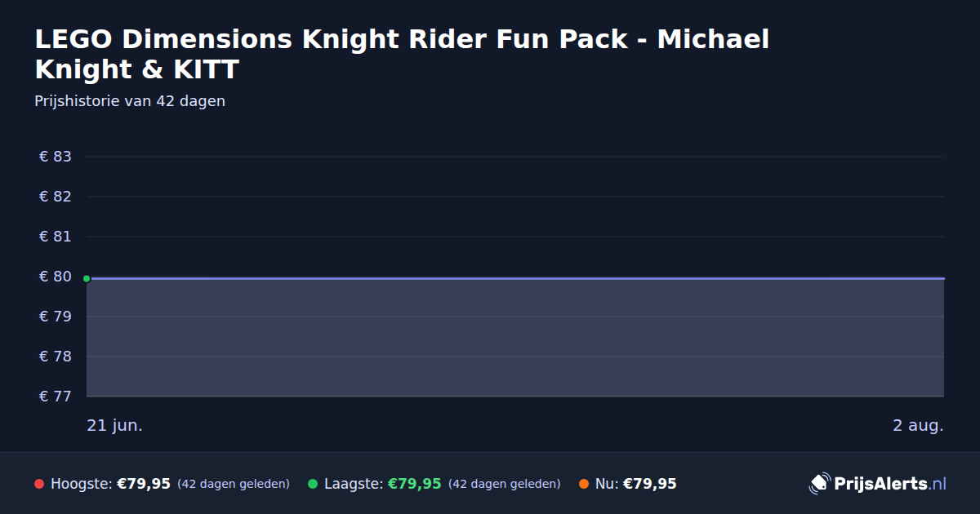Click the Nu price €79,95
The width and height of the screenshot is (980, 514).
650,484
